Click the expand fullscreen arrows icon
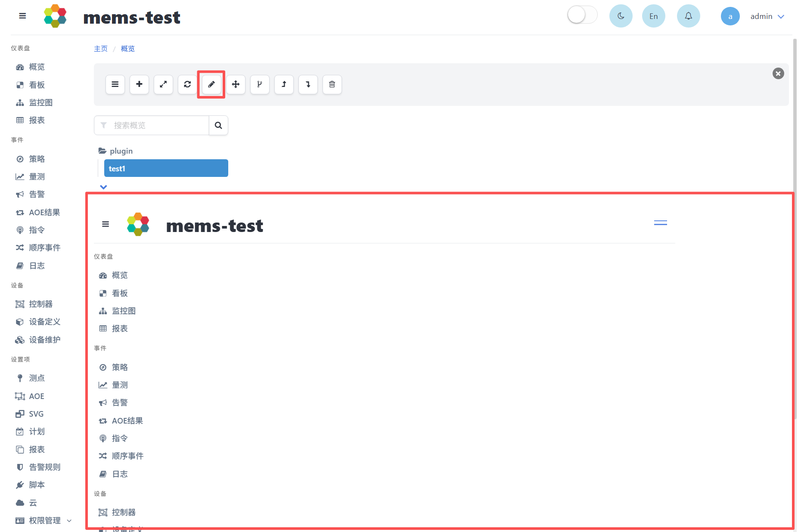This screenshot has height=532, width=801. [x=163, y=84]
